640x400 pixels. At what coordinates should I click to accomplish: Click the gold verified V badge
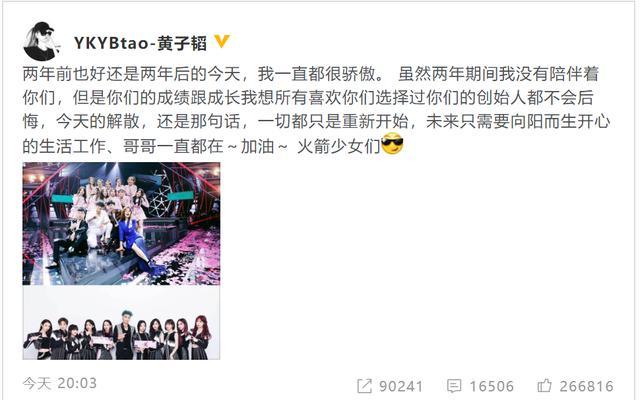pos(222,41)
